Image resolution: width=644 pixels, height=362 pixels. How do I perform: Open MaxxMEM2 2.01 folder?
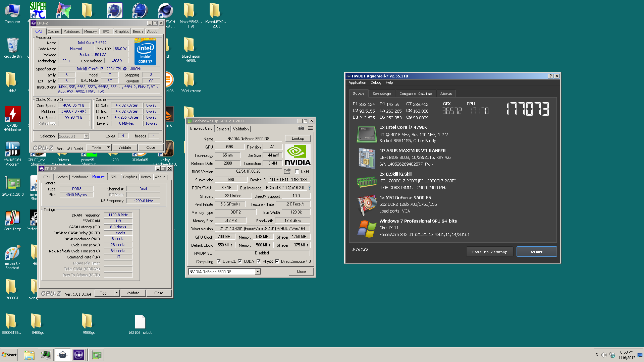[x=216, y=15]
